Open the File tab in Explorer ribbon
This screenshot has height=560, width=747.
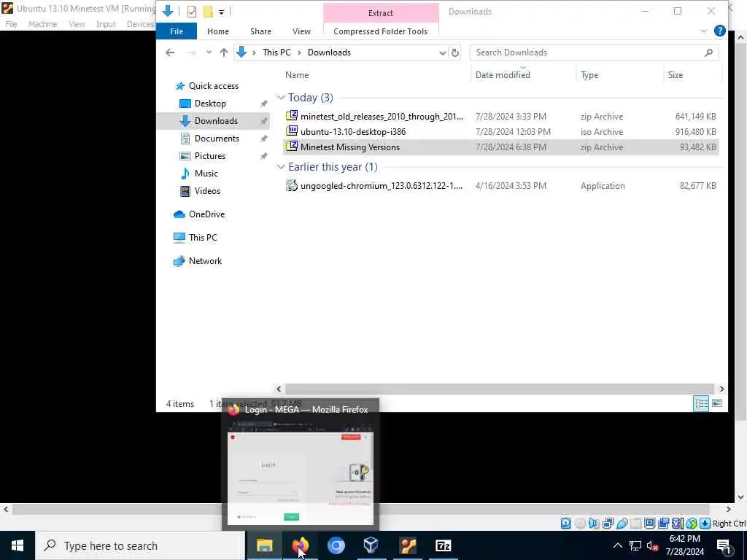click(177, 31)
